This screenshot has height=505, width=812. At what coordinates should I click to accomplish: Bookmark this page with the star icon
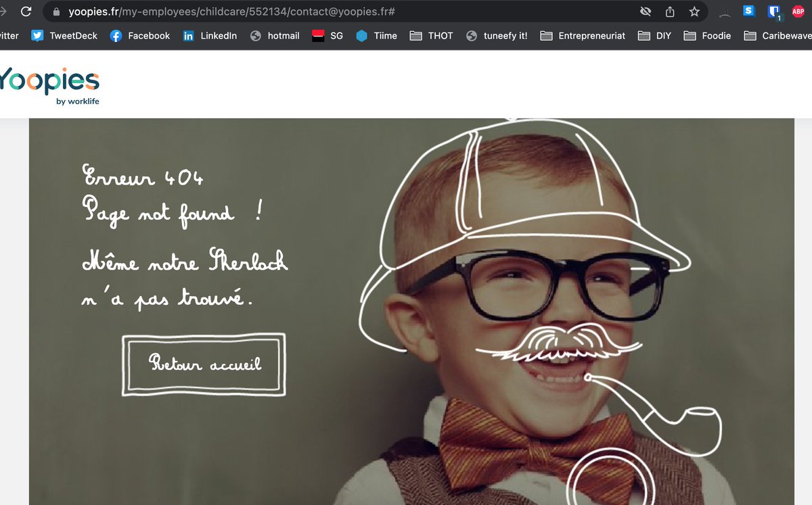coord(694,11)
